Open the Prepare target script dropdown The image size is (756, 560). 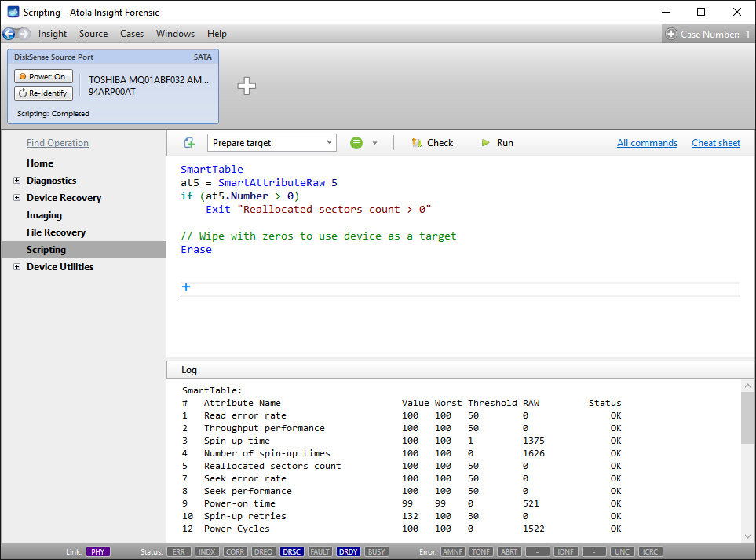click(272, 143)
